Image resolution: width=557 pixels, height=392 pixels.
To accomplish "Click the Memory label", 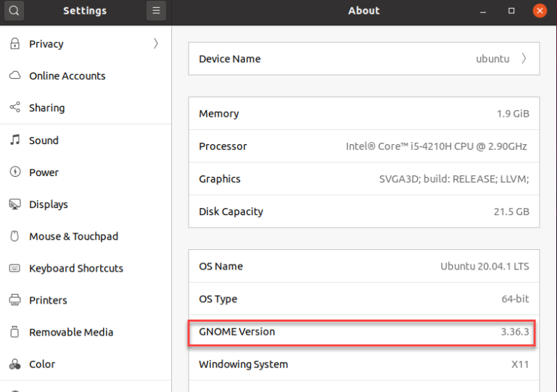I will pyautogui.click(x=219, y=114).
